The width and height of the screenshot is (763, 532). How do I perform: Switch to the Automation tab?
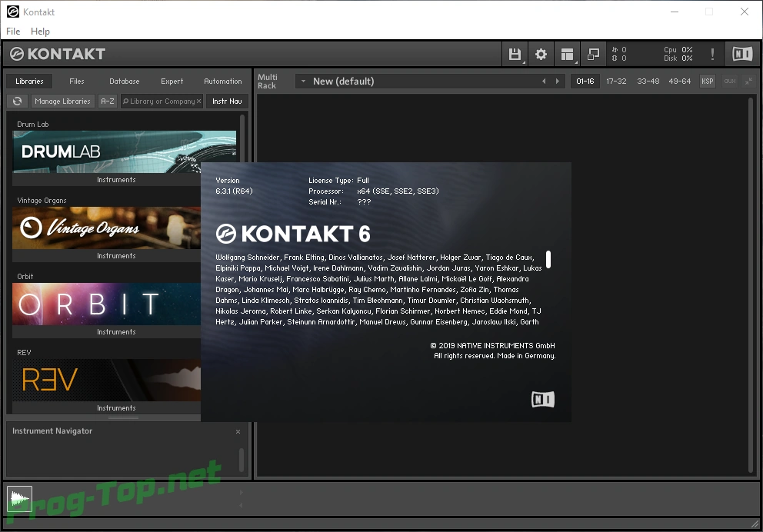(x=223, y=81)
